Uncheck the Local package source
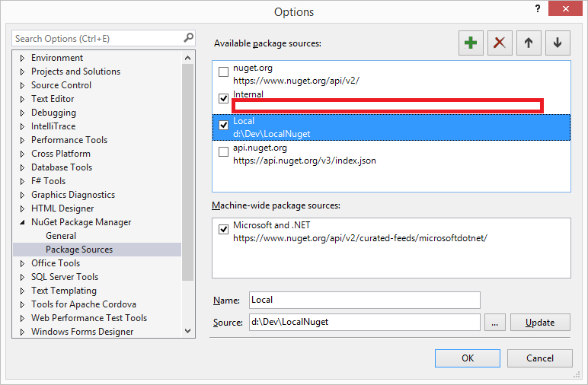Image resolution: width=588 pixels, height=385 pixels. pos(223,125)
